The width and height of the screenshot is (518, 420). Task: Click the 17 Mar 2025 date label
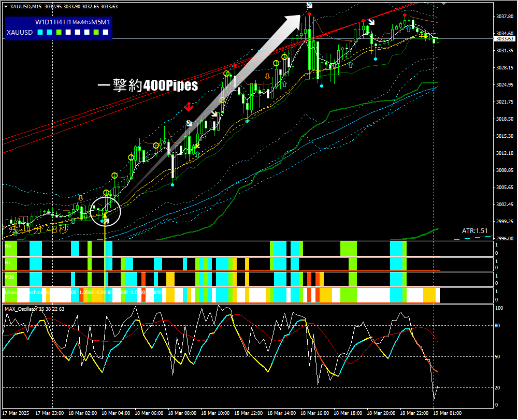coord(16,413)
